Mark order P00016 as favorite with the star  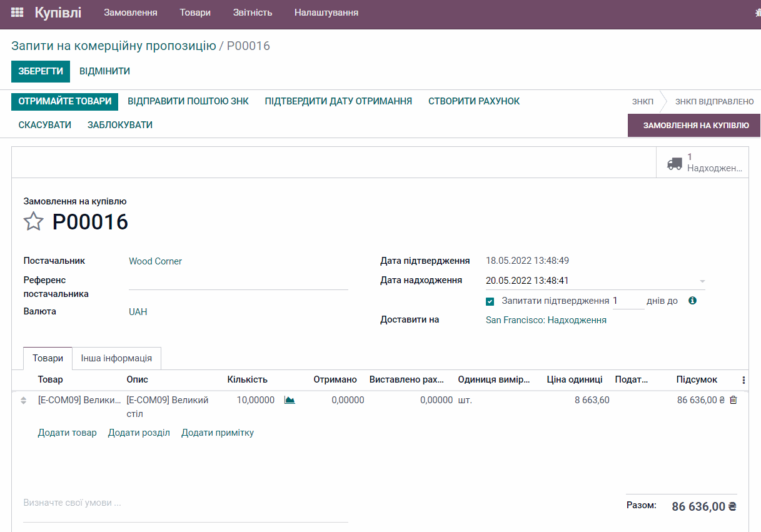pos(34,221)
